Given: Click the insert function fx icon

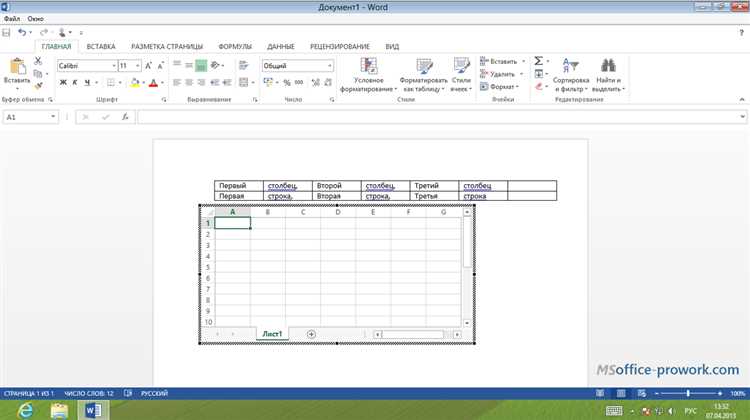Looking at the screenshot, I should point(121,117).
